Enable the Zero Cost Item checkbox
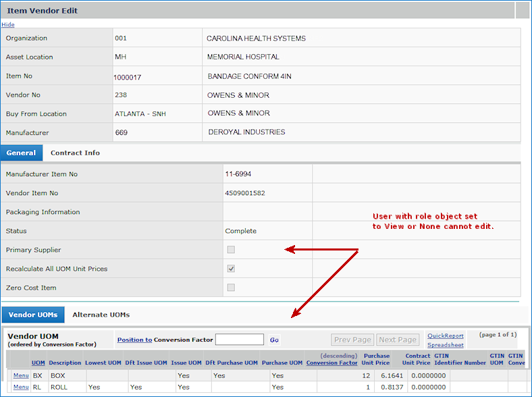Image resolution: width=532 pixels, height=397 pixels. 231,288
